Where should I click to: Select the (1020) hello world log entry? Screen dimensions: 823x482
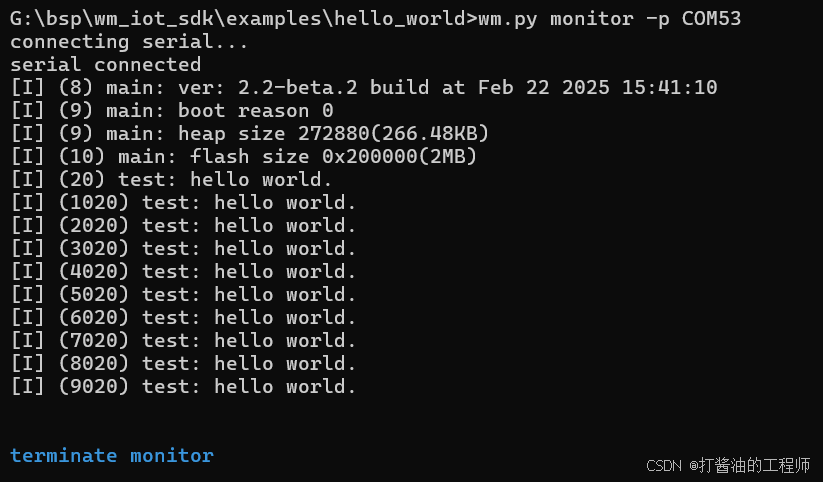pos(183,203)
